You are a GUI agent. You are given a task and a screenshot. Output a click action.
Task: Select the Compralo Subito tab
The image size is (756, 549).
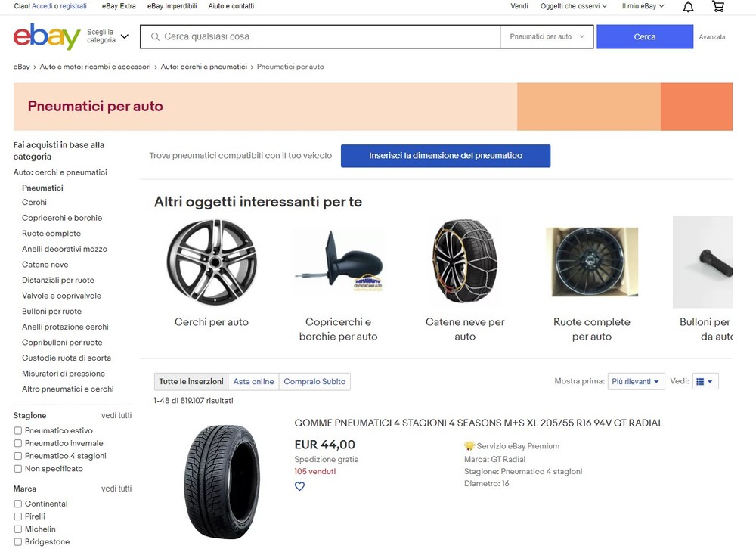(314, 382)
